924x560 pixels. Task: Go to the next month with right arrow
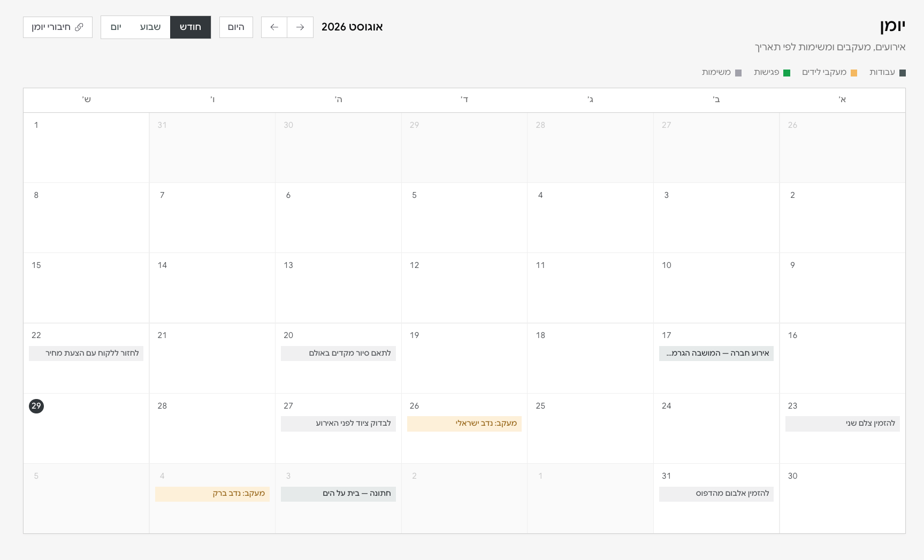coord(300,27)
